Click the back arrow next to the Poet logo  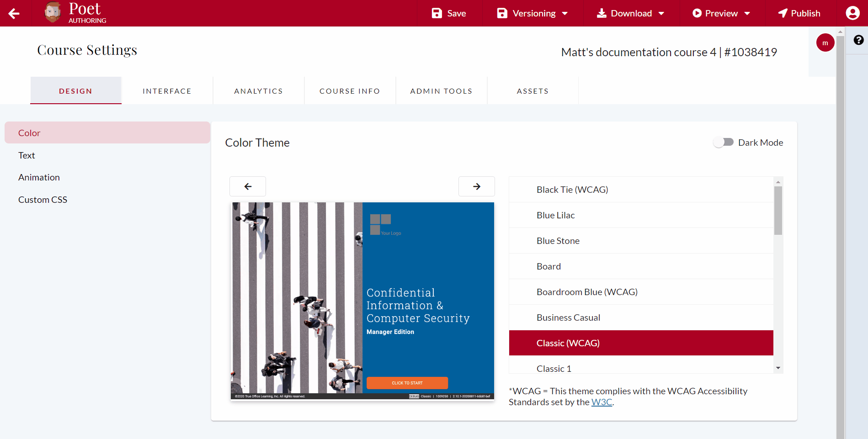coord(14,13)
